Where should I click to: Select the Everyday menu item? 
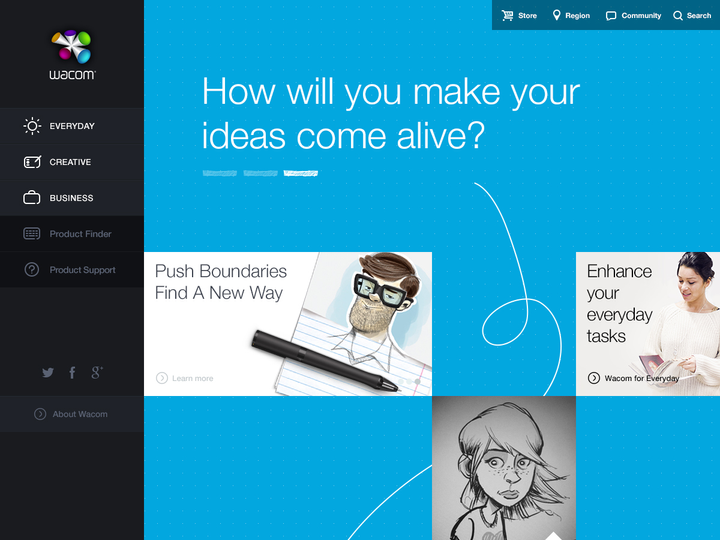tap(72, 126)
